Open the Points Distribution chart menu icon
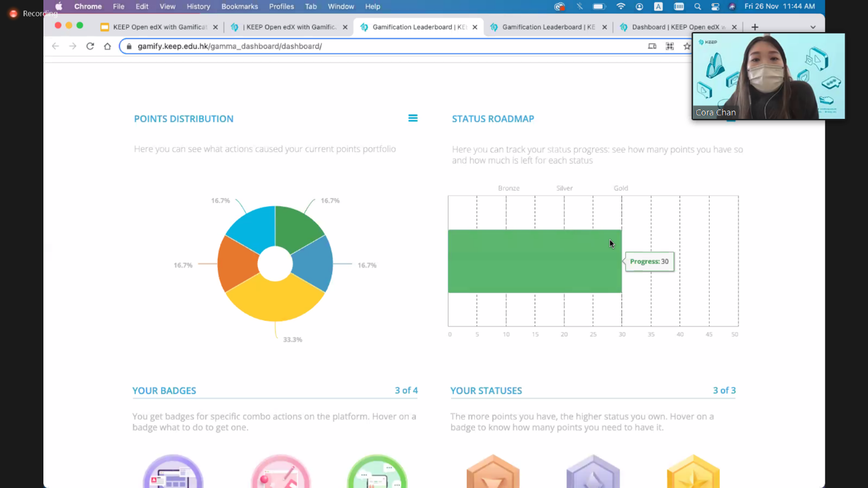 pyautogui.click(x=413, y=118)
